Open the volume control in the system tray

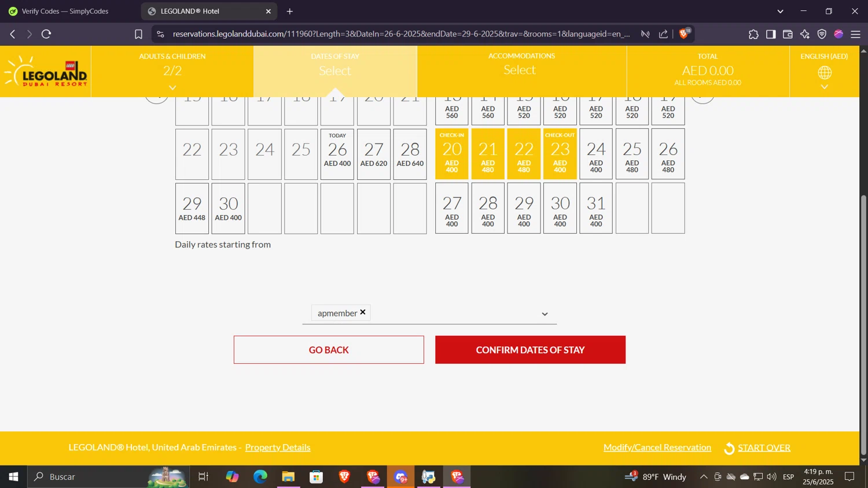[771, 476]
